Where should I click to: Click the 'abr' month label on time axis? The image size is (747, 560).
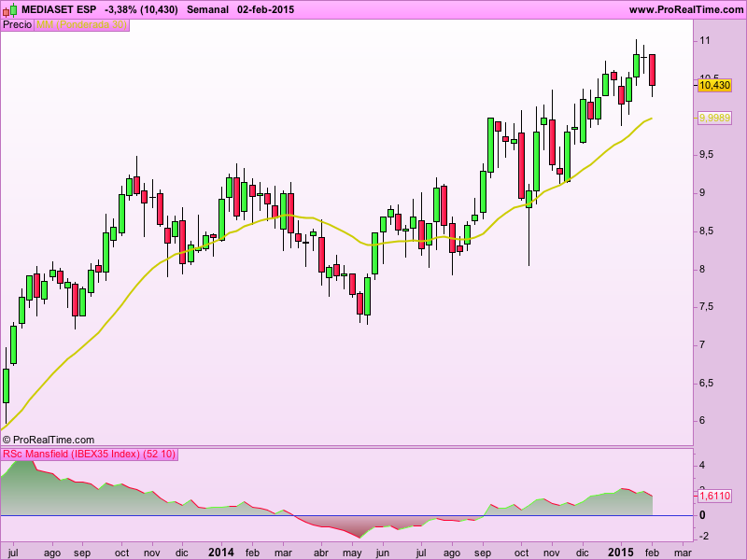point(321,553)
